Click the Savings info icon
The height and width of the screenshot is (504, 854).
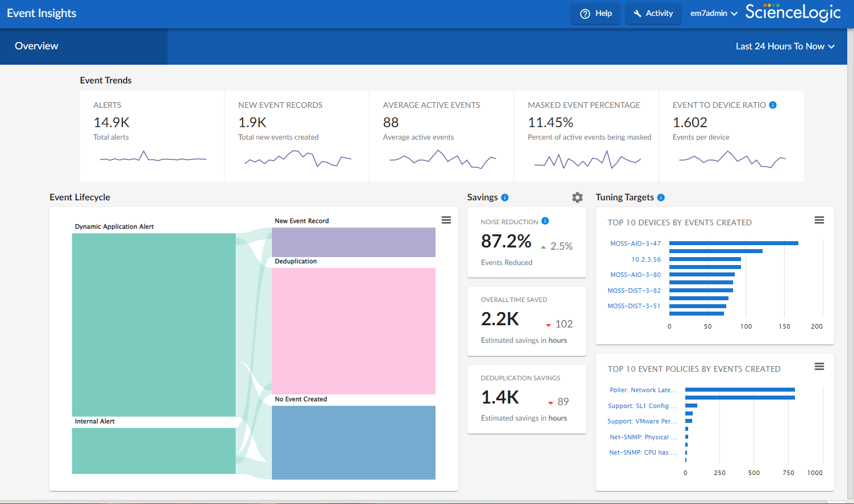tap(505, 197)
